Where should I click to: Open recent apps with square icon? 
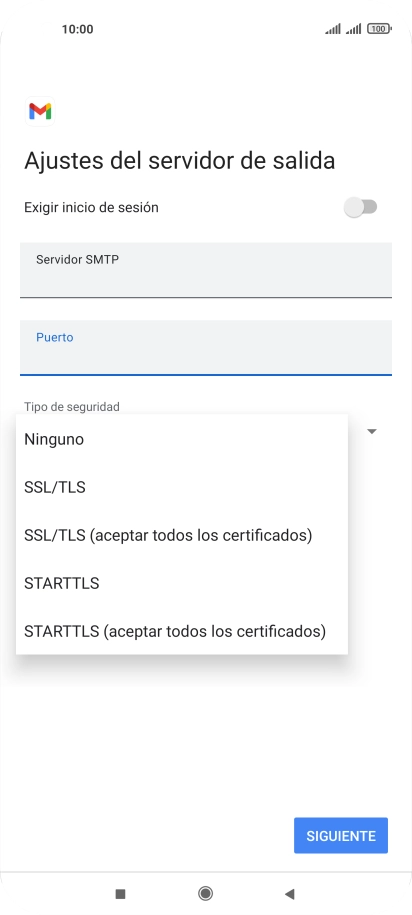click(x=121, y=893)
